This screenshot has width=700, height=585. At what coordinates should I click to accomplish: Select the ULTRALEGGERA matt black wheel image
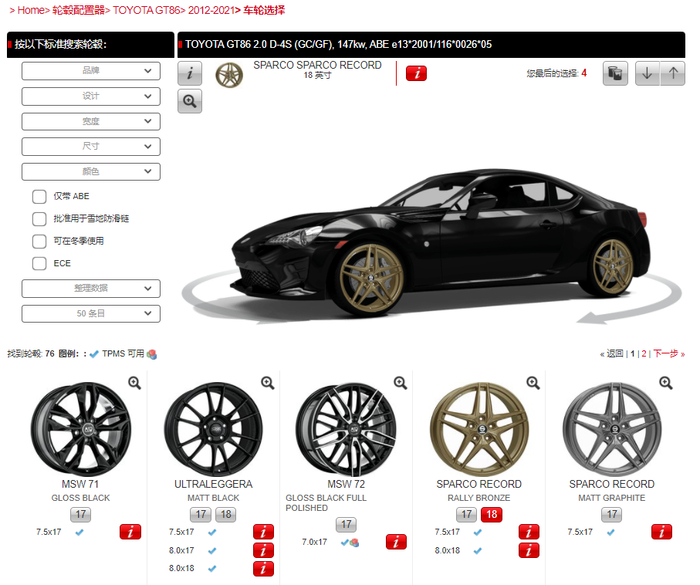[213, 429]
